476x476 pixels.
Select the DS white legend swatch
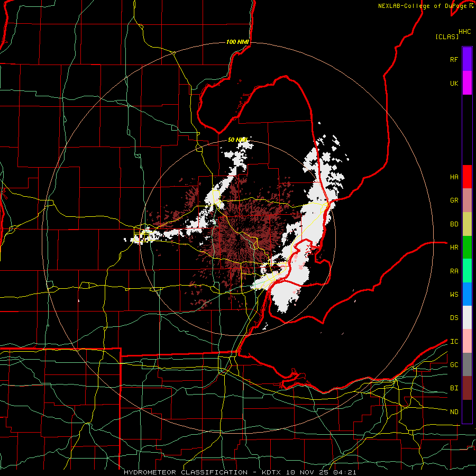click(467, 317)
